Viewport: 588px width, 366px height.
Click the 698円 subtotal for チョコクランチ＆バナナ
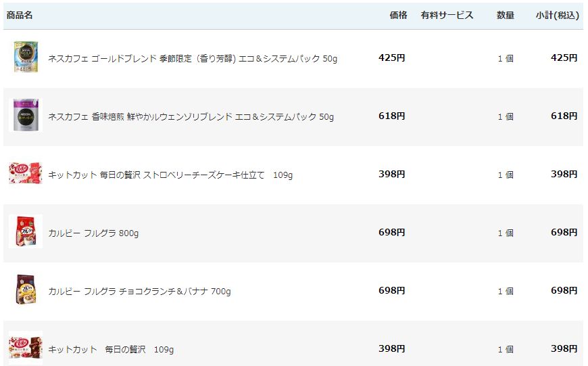pos(564,291)
